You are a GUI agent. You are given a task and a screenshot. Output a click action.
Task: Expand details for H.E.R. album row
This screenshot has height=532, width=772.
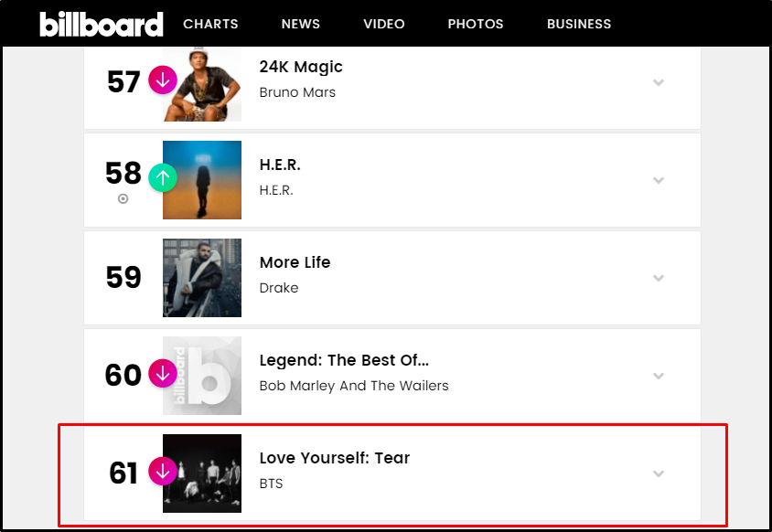click(658, 180)
